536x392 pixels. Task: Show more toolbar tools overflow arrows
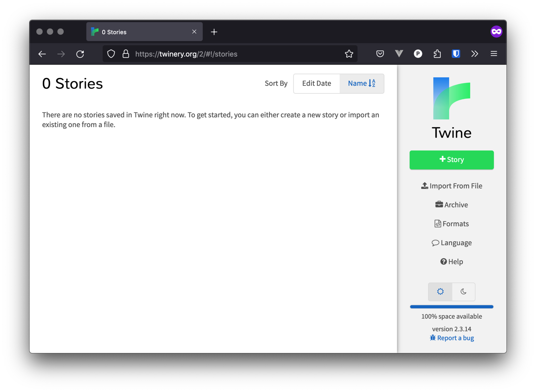point(475,54)
